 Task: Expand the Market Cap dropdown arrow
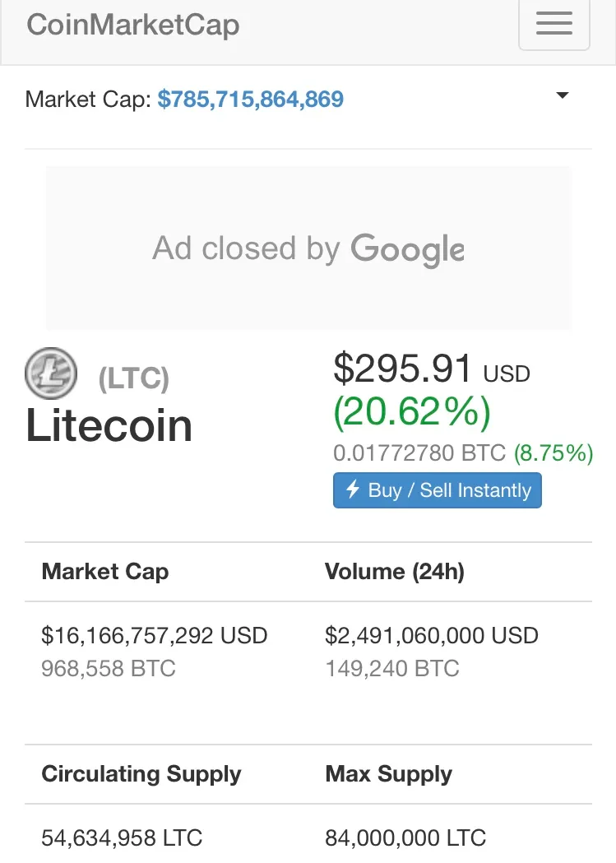[562, 95]
